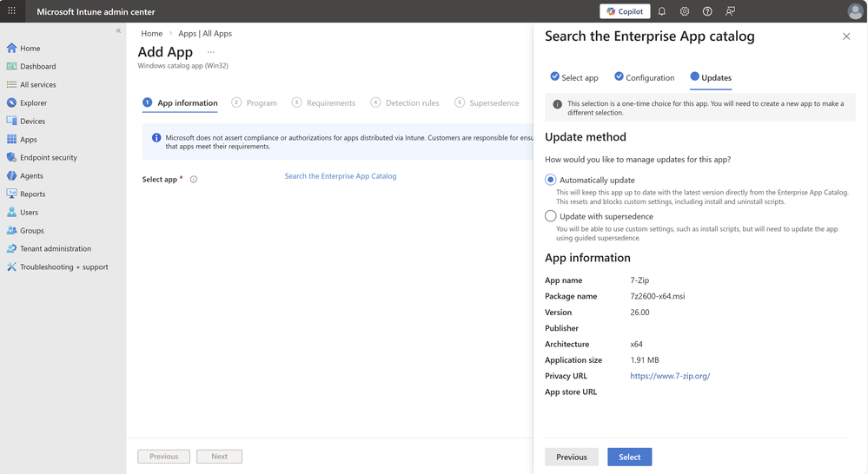The height and width of the screenshot is (474, 868).
Task: Go to the Select app step tab
Action: point(574,77)
